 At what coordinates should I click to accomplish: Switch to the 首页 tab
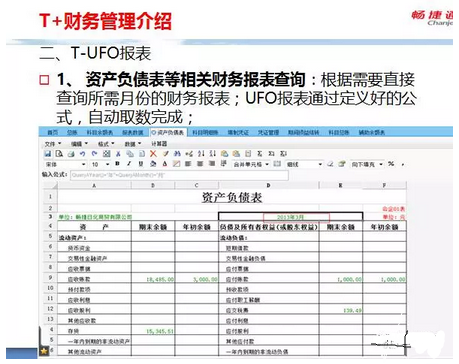tap(52, 133)
